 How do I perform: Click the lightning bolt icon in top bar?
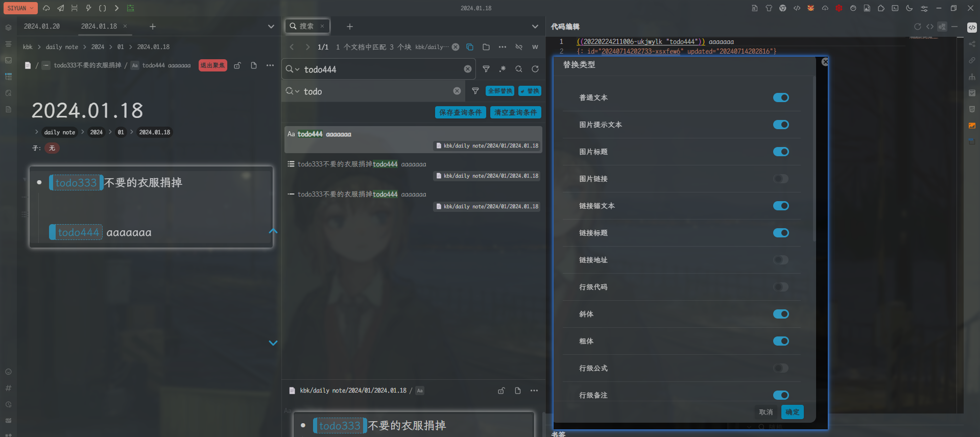[x=88, y=8]
